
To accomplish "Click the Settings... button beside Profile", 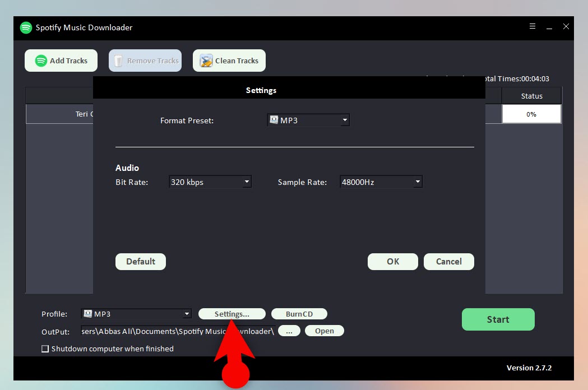I will (x=232, y=314).
